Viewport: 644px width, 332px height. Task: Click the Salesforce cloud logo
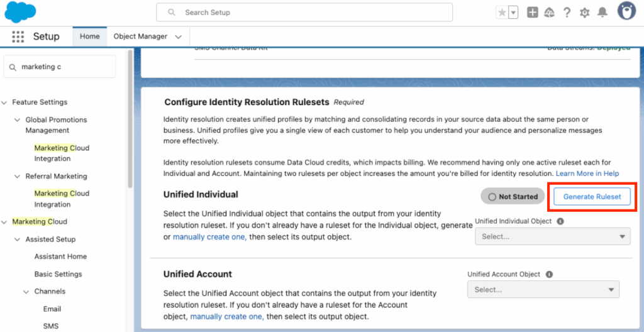(x=20, y=12)
